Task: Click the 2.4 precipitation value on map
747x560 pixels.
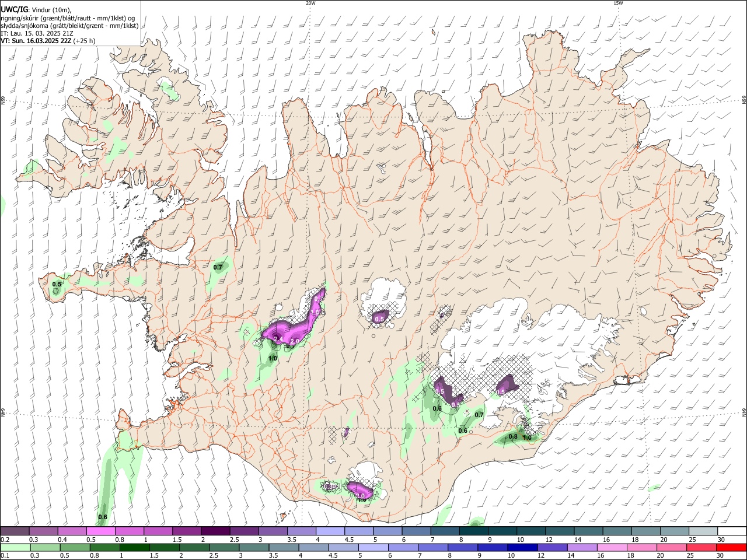Action: 278,339
